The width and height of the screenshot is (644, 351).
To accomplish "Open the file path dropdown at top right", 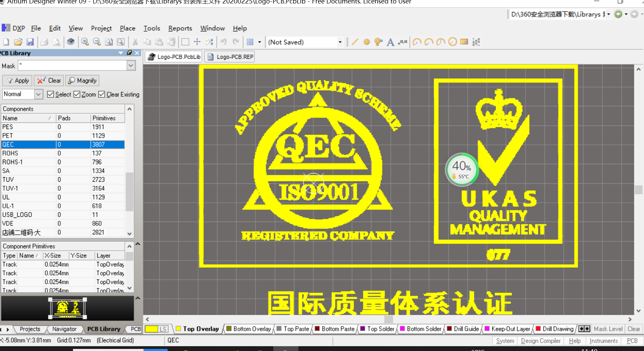I will click(609, 14).
